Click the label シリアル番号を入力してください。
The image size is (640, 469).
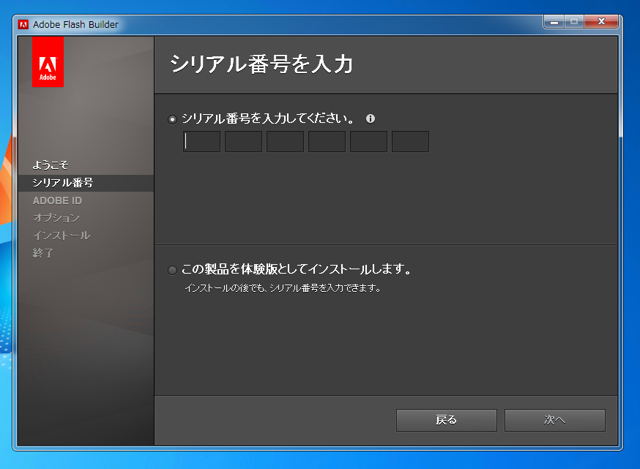268,119
